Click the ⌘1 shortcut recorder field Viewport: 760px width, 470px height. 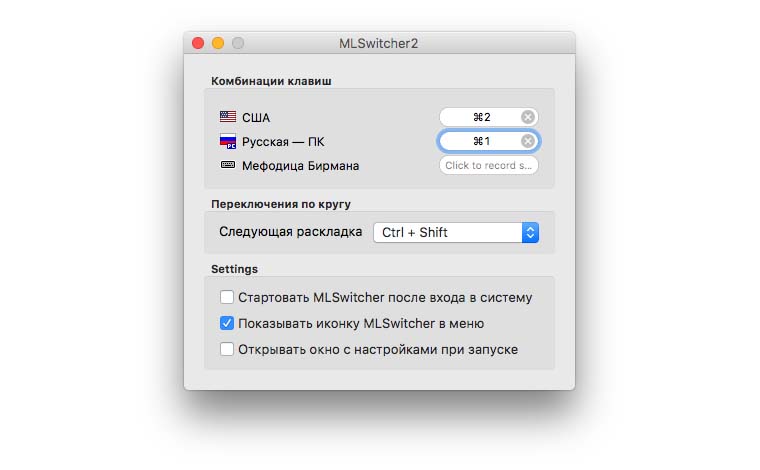click(x=480, y=141)
